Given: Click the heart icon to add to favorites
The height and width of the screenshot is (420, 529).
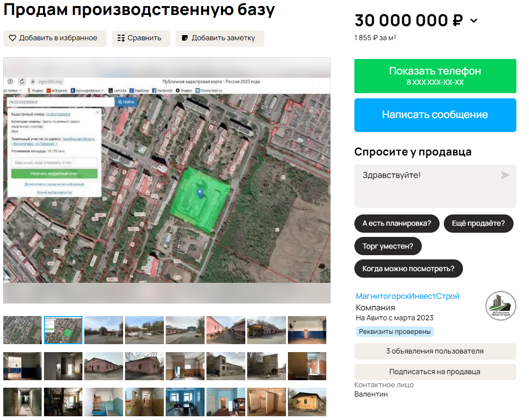Looking at the screenshot, I should [x=13, y=38].
